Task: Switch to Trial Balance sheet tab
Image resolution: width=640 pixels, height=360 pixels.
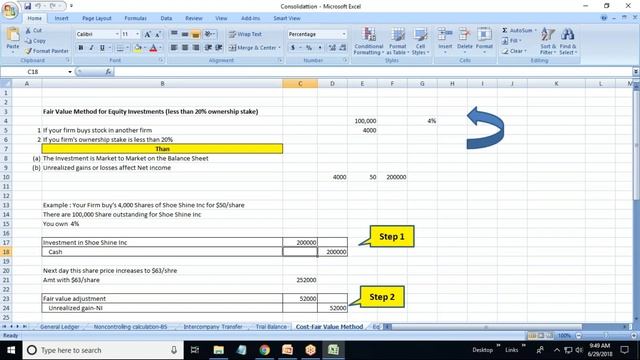Action: point(271,327)
